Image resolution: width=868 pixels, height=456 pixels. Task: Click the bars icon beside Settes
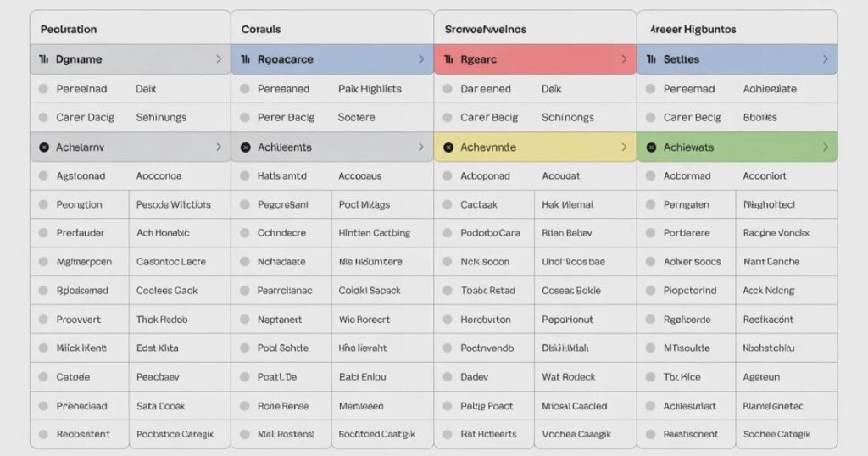click(650, 59)
